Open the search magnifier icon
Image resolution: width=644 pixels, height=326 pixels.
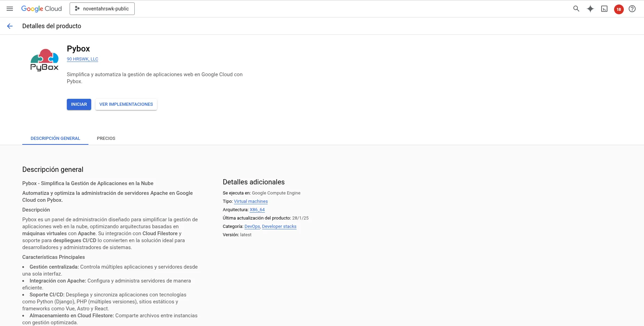[576, 9]
